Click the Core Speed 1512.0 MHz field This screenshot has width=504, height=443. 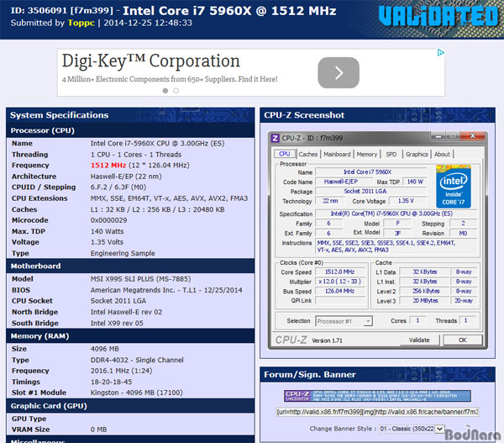340,272
